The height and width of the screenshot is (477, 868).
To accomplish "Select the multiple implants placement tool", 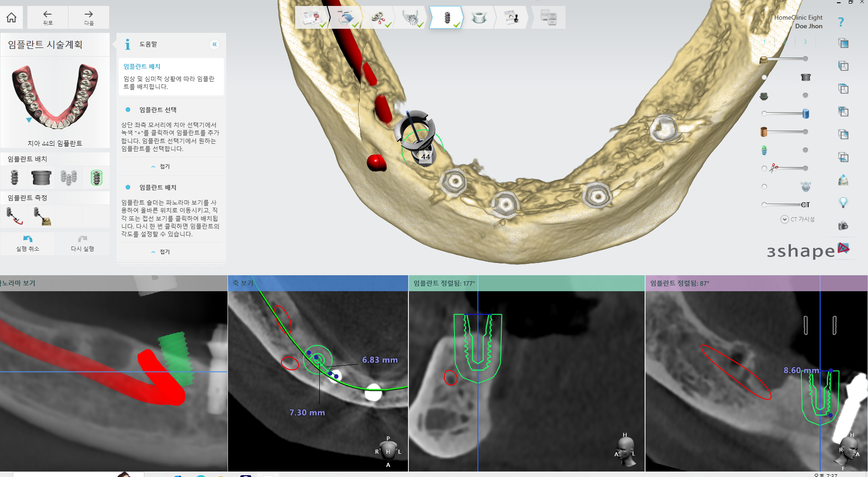I will coord(69,178).
